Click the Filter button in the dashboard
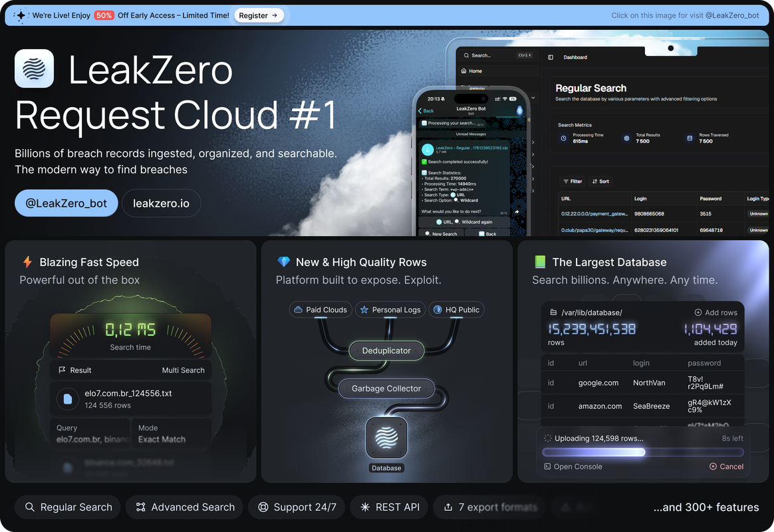The image size is (774, 532). coord(573,181)
